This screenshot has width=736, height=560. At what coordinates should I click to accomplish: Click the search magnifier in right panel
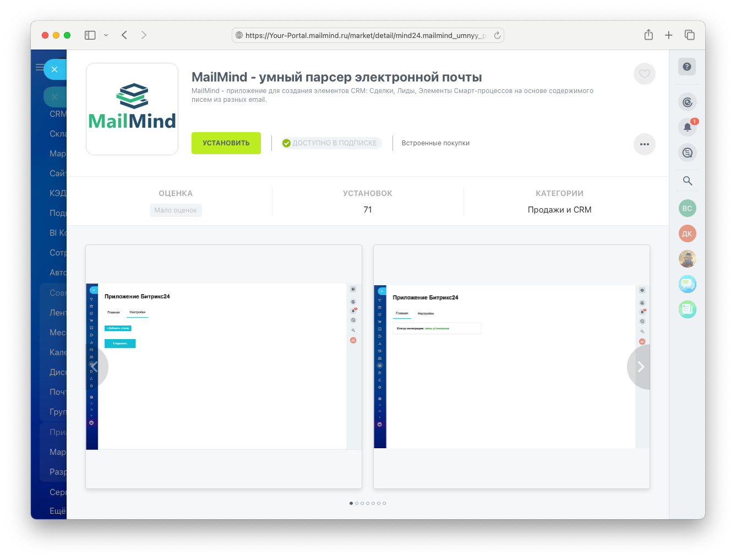click(687, 181)
